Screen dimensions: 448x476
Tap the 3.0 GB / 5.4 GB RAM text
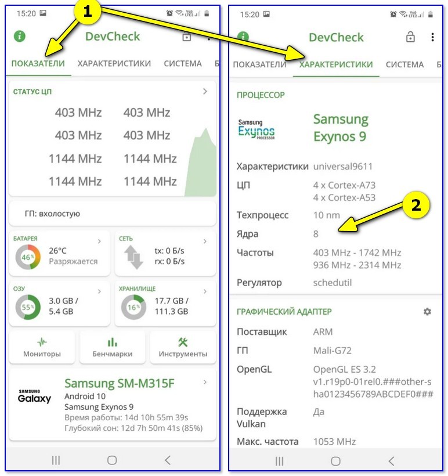[63, 306]
